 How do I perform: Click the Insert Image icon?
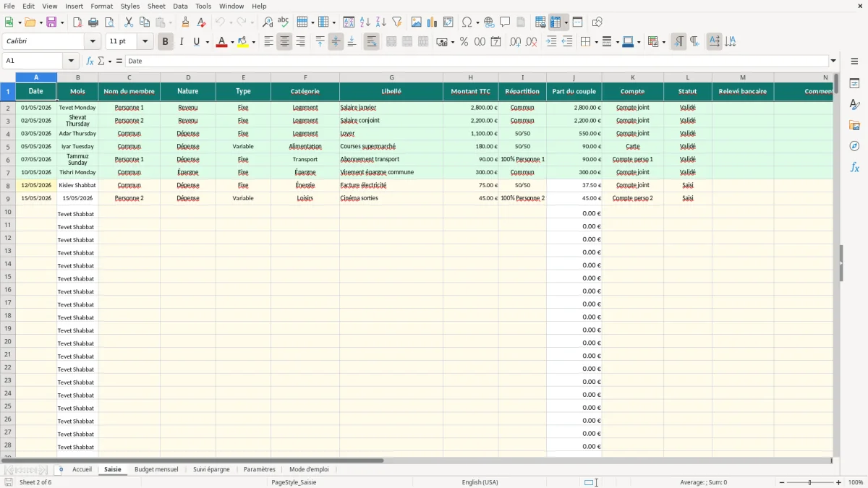click(417, 22)
